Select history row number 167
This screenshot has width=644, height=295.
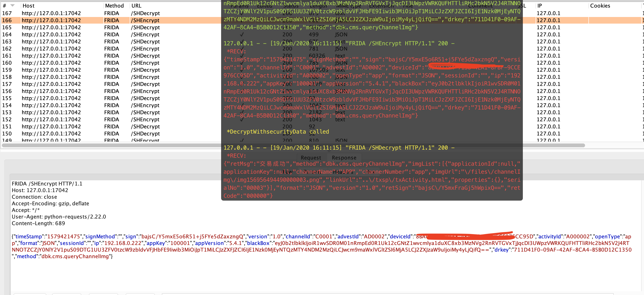point(7,13)
